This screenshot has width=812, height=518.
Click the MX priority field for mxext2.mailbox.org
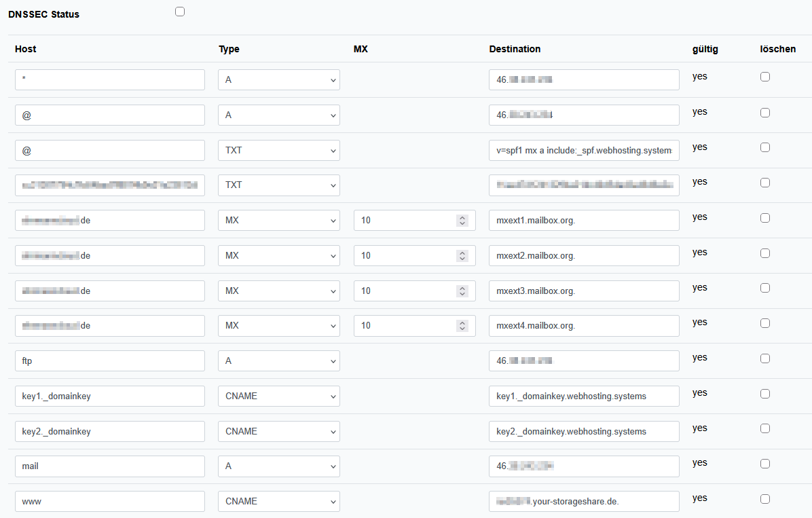click(x=414, y=255)
